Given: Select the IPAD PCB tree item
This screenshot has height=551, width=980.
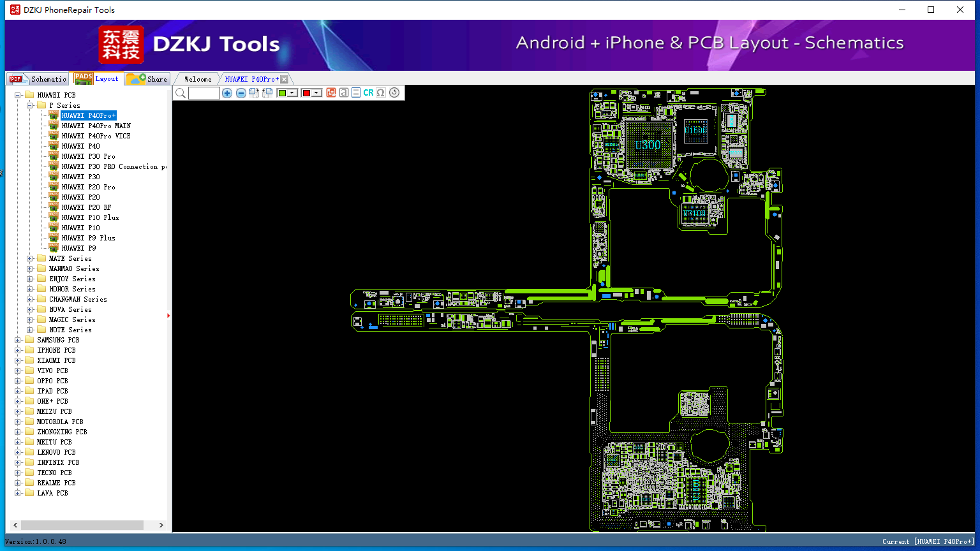Looking at the screenshot, I should point(54,391).
